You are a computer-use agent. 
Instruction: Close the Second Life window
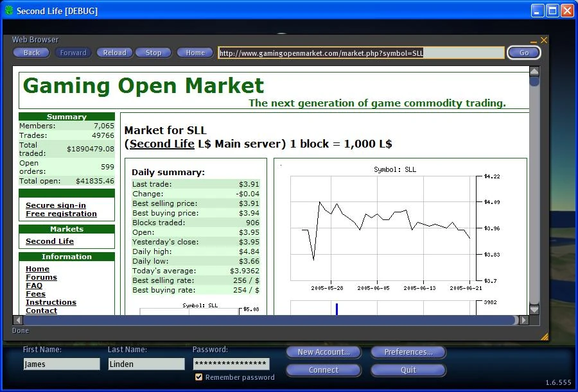(x=567, y=10)
